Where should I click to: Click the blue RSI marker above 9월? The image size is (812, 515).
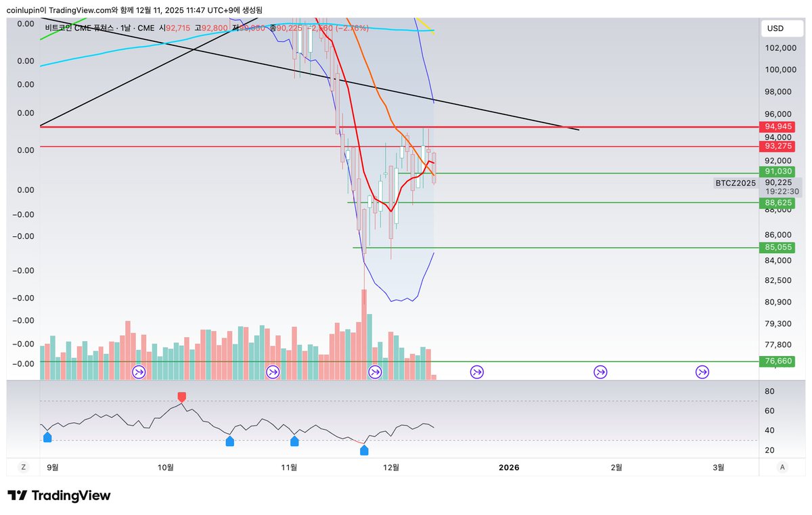pos(47,438)
